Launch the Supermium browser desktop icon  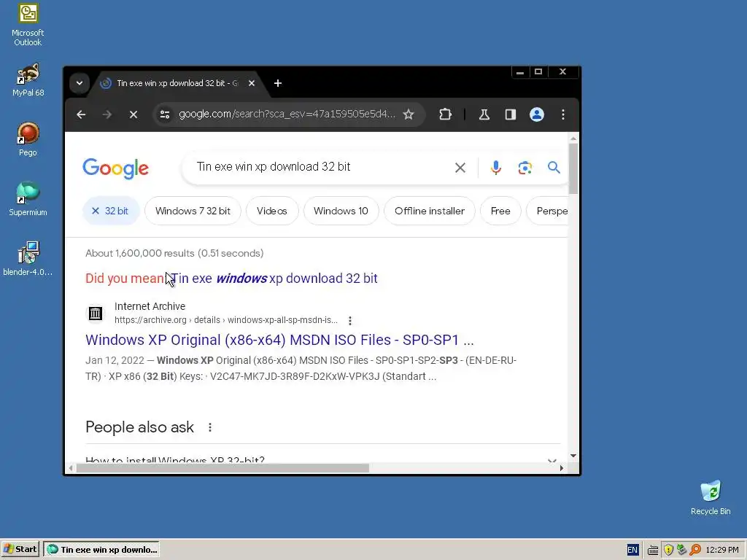(28, 199)
